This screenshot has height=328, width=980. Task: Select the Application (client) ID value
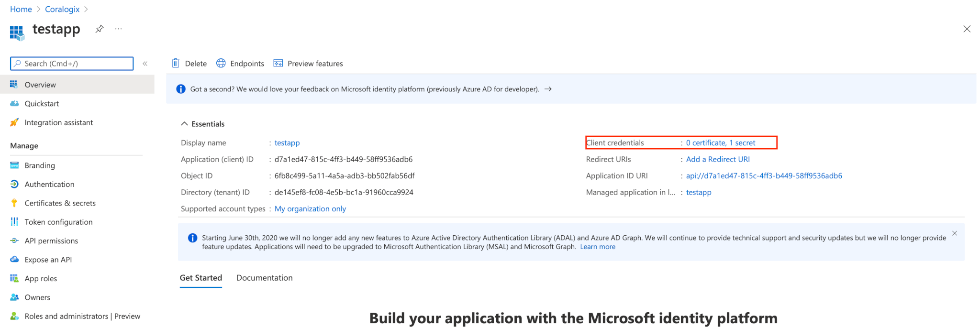point(344,159)
